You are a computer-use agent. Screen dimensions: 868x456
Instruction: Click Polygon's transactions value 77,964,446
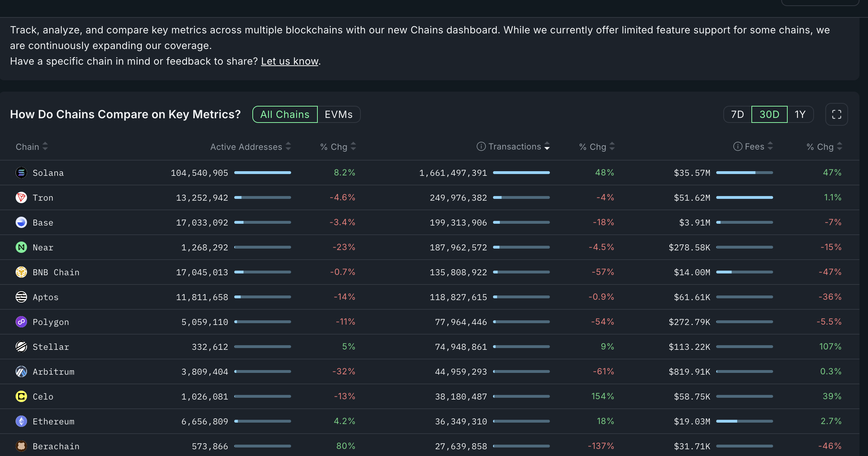pyautogui.click(x=461, y=322)
